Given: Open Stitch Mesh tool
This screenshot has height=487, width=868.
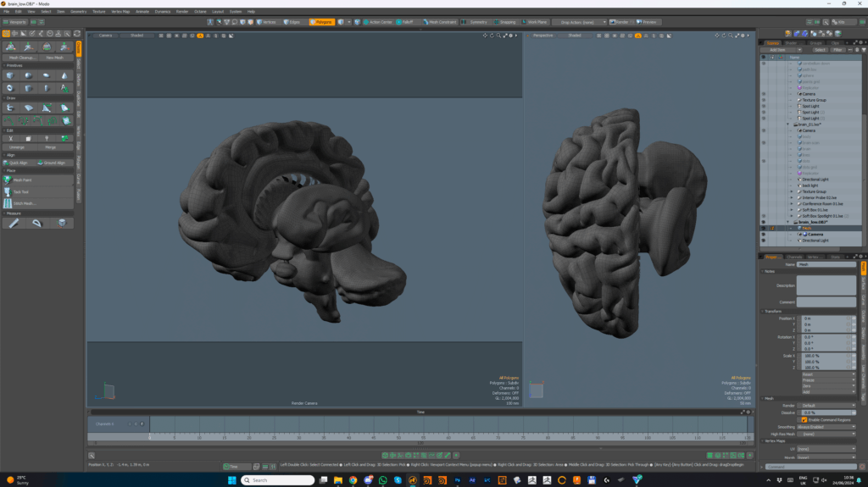Looking at the screenshot, I should [x=24, y=203].
